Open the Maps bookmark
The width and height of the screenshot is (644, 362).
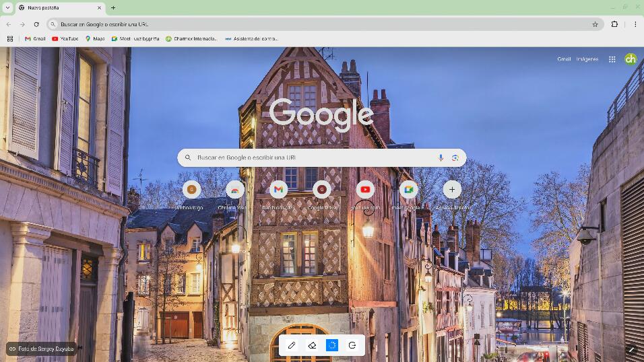pos(94,39)
